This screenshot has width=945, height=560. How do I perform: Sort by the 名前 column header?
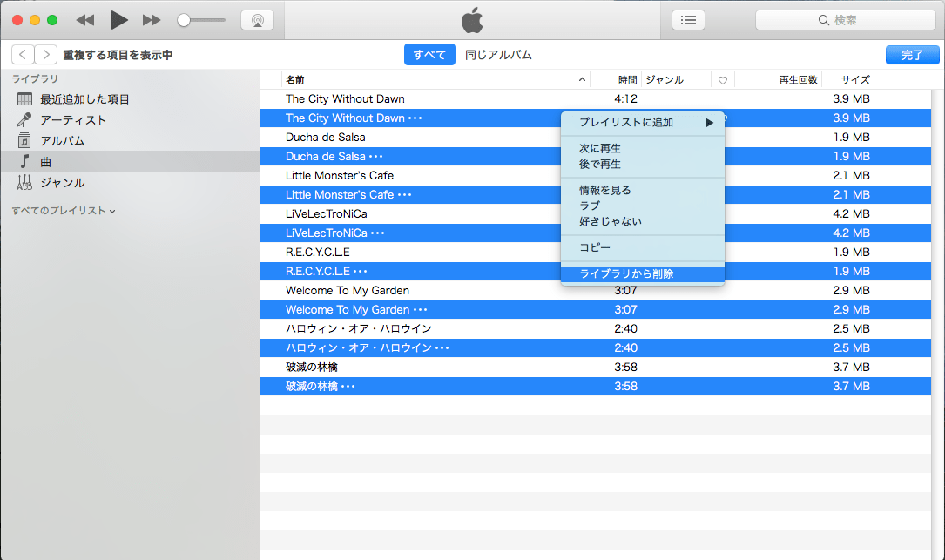point(435,79)
